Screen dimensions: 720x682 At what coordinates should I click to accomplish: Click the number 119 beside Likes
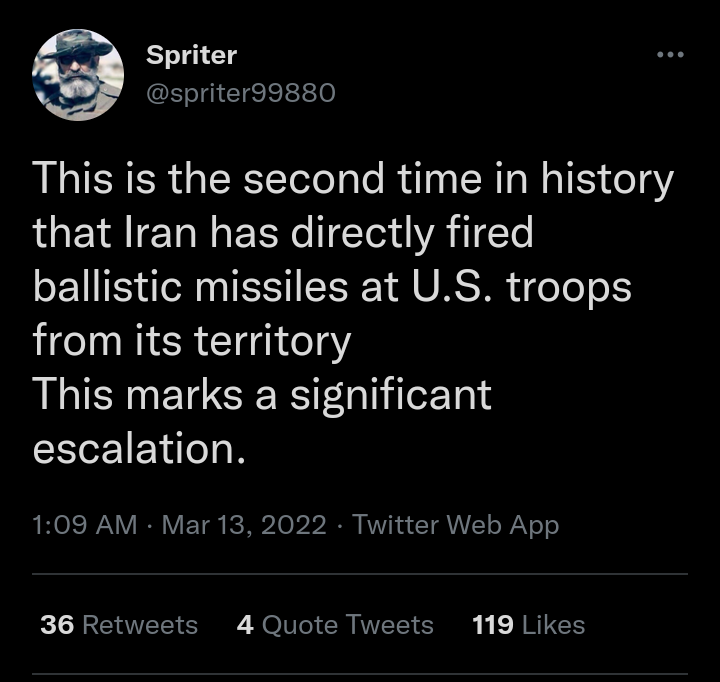[x=492, y=625]
